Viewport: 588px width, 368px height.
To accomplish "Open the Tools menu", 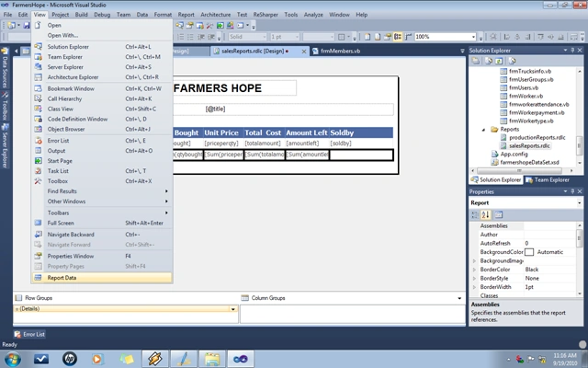I will 290,15.
